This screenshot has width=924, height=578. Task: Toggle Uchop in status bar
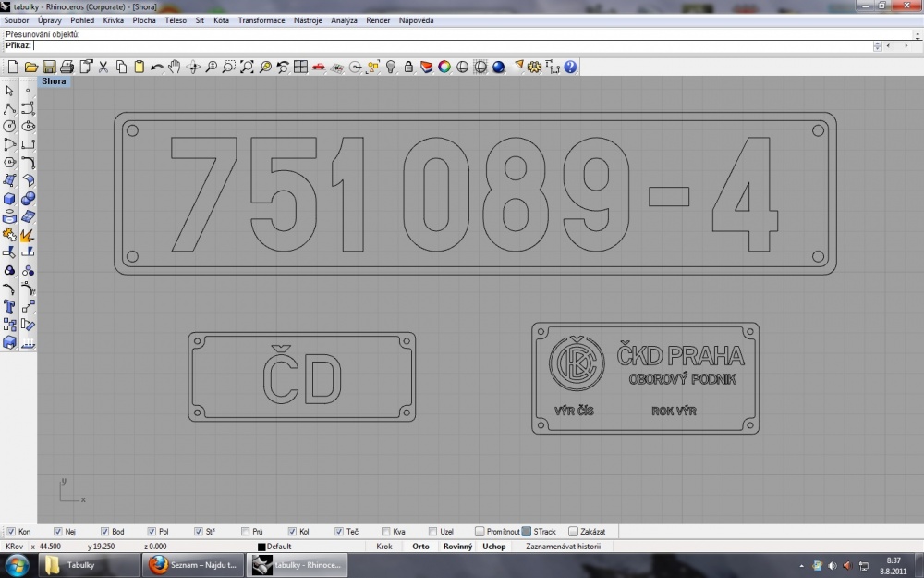[x=493, y=547]
